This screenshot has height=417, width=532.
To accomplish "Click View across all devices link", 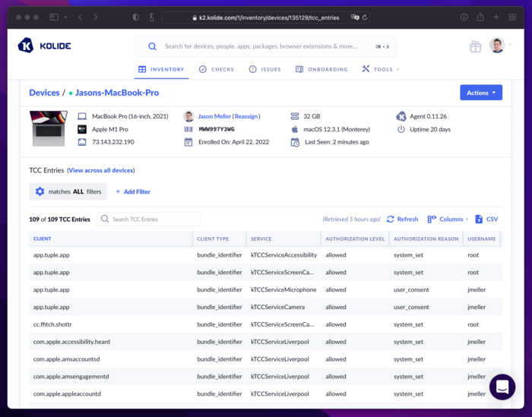I will (101, 170).
